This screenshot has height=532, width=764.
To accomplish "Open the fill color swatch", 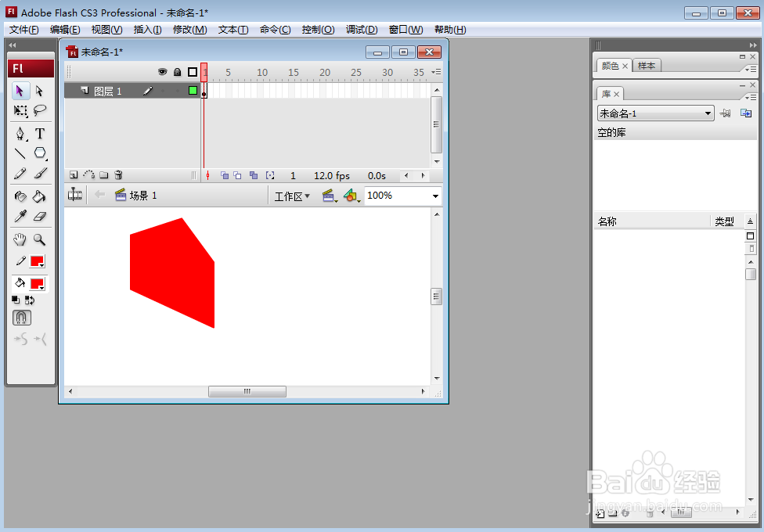I will click(x=38, y=284).
